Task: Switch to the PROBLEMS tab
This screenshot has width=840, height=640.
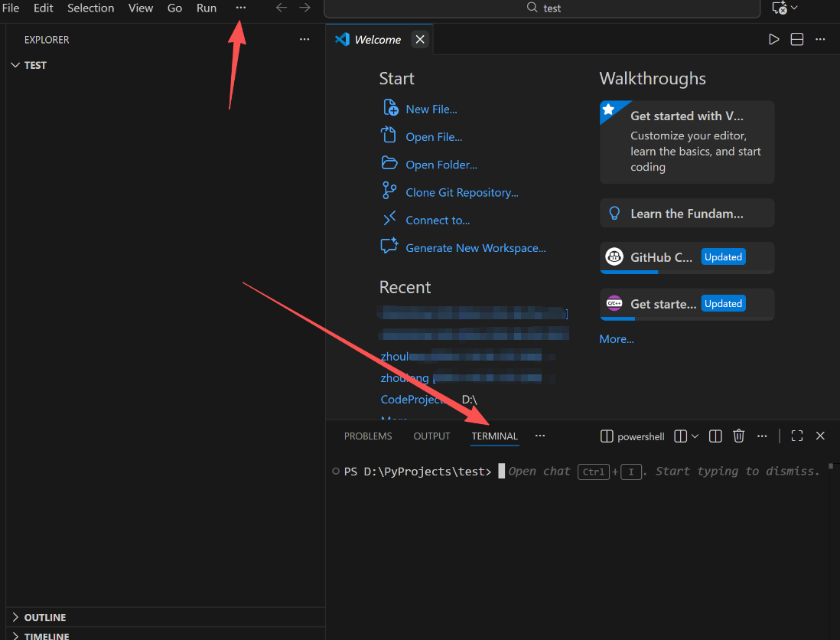Action: click(368, 436)
